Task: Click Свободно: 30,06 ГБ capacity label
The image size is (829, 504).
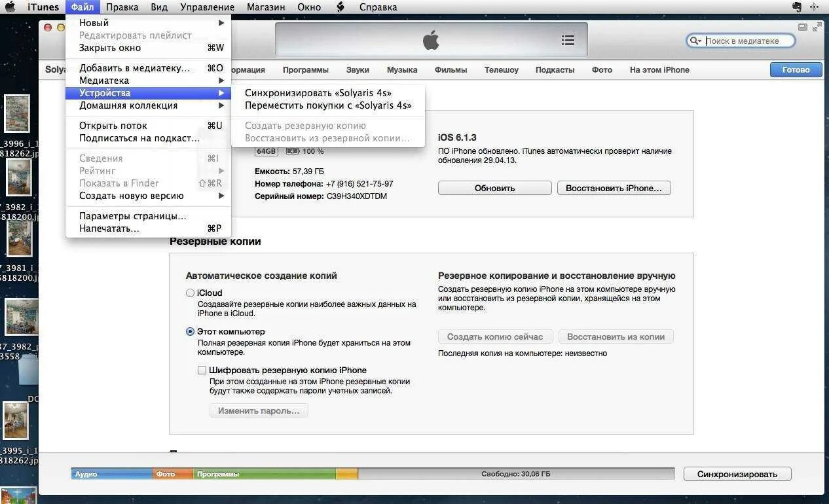Action: click(x=516, y=474)
